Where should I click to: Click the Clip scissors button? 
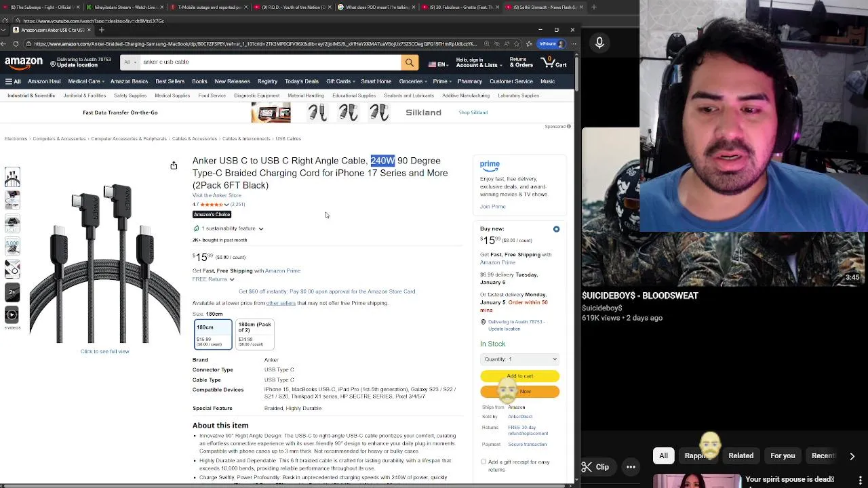pos(595,467)
